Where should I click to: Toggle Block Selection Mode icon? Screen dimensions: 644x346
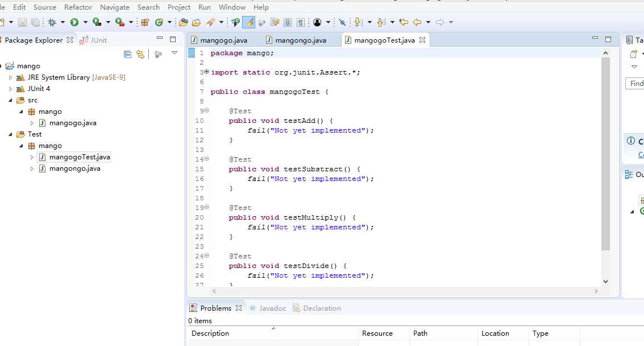[x=288, y=22]
